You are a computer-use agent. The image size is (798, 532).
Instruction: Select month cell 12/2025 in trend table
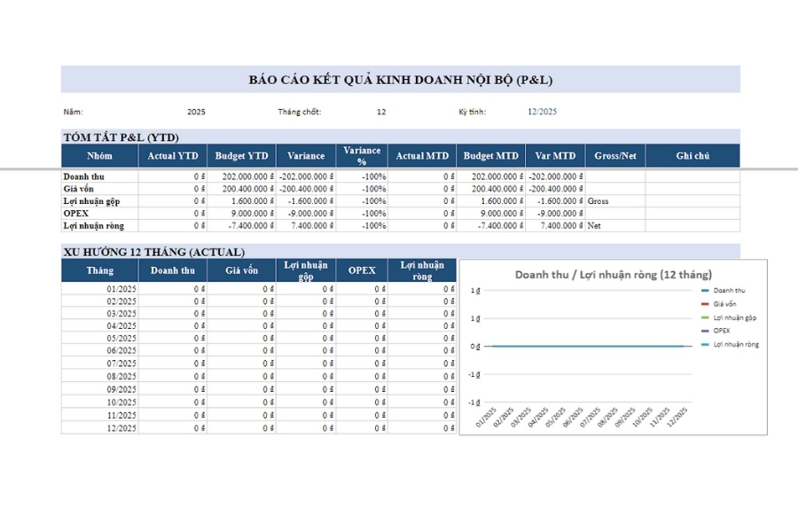point(99,428)
